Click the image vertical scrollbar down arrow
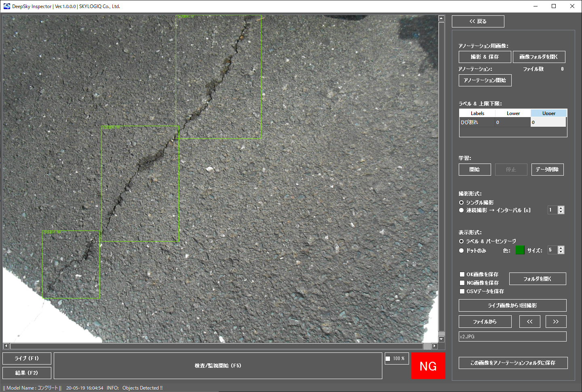582x392 pixels. (x=441, y=340)
